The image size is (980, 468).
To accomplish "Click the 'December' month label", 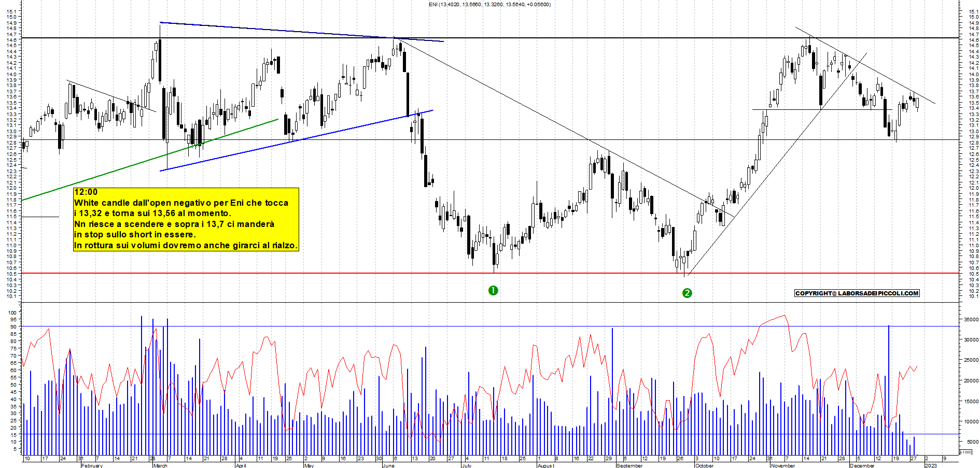I will 862,465.
